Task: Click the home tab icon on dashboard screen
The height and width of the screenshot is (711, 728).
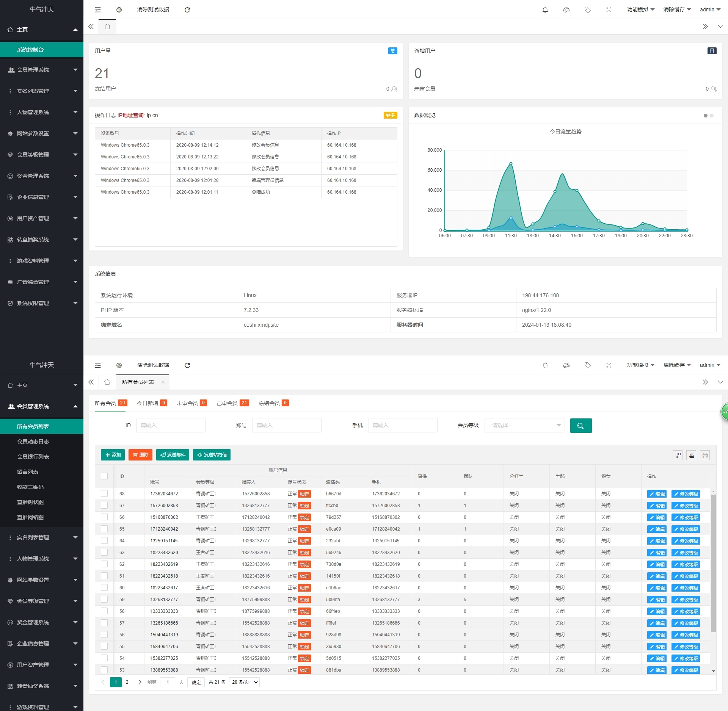Action: click(x=107, y=27)
